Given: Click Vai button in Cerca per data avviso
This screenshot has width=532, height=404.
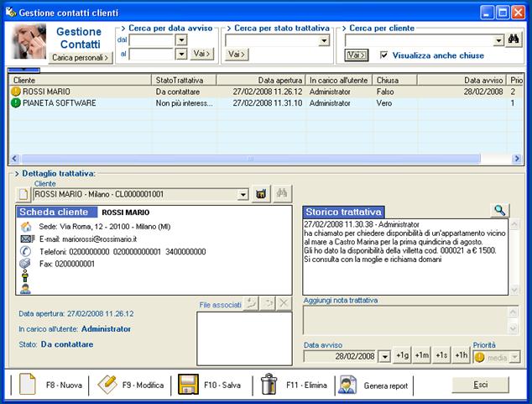Looking at the screenshot, I should click(202, 54).
